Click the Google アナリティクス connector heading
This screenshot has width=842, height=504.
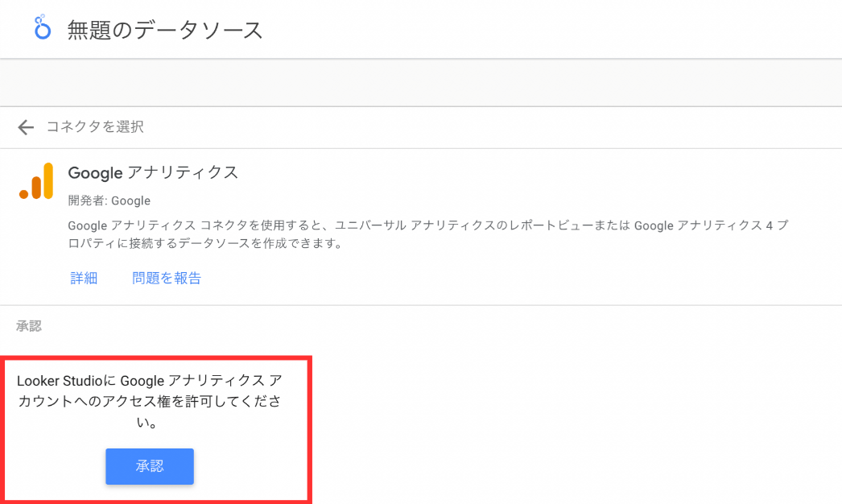coord(153,172)
